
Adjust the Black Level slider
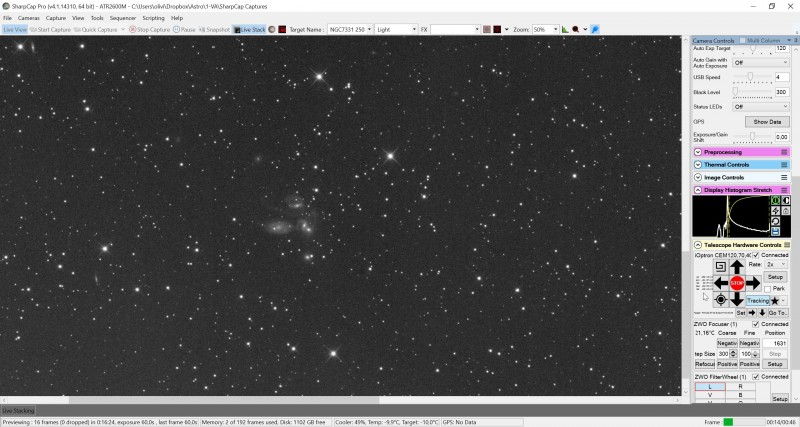[x=753, y=92]
